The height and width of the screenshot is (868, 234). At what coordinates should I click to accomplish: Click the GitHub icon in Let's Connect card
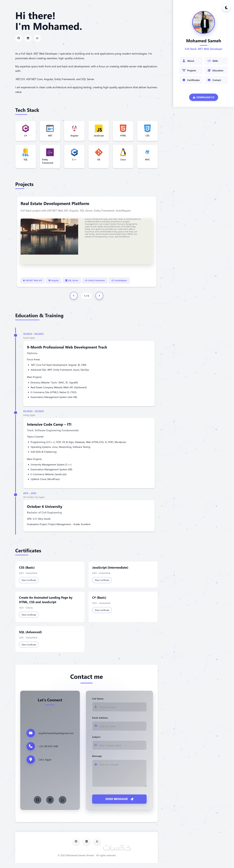coord(38,800)
